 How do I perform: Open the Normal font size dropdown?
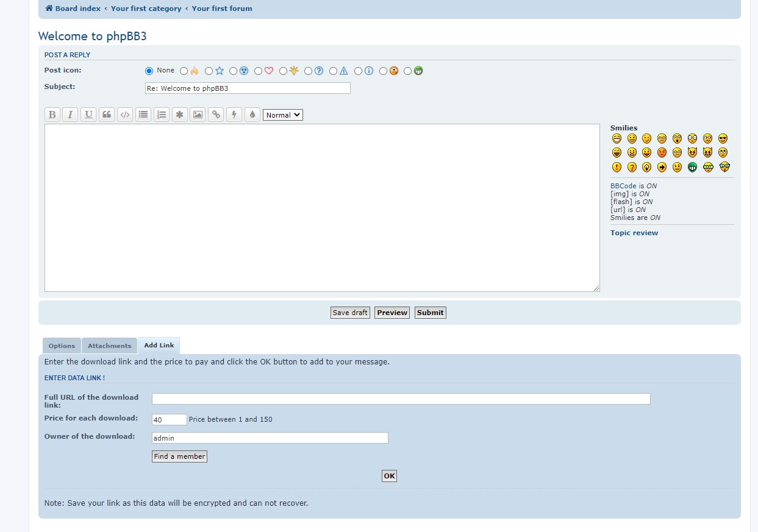[x=283, y=115]
